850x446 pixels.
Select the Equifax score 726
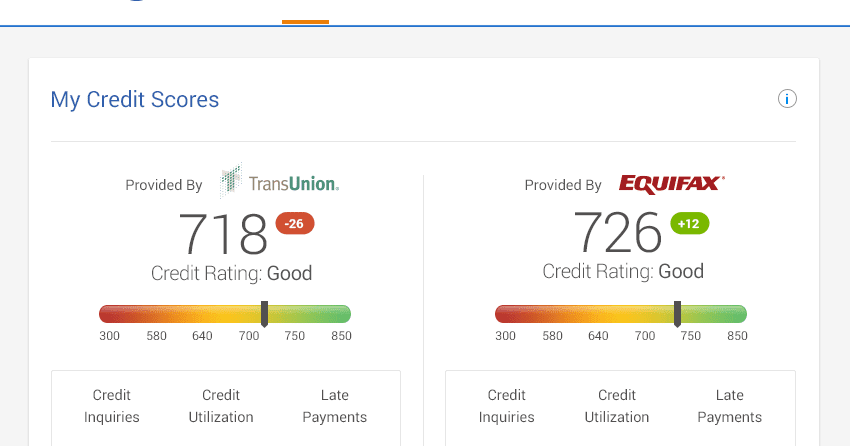tap(617, 233)
